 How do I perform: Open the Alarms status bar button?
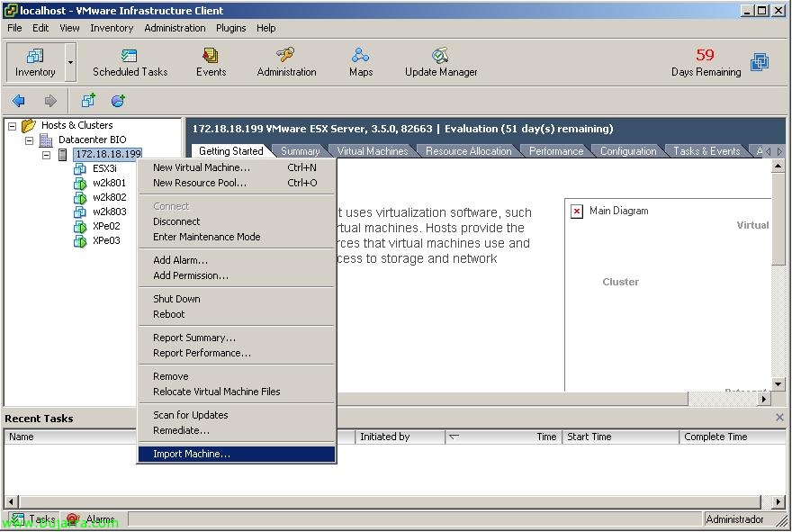[x=92, y=518]
